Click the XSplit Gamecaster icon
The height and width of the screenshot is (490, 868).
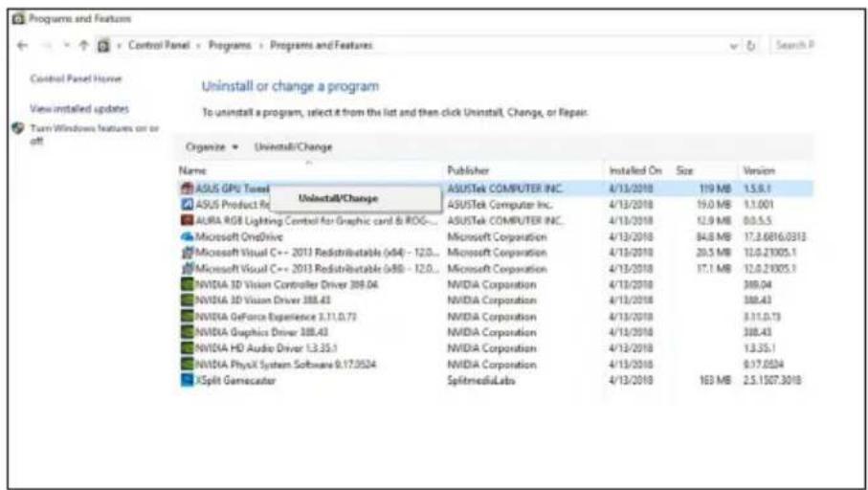tap(188, 380)
